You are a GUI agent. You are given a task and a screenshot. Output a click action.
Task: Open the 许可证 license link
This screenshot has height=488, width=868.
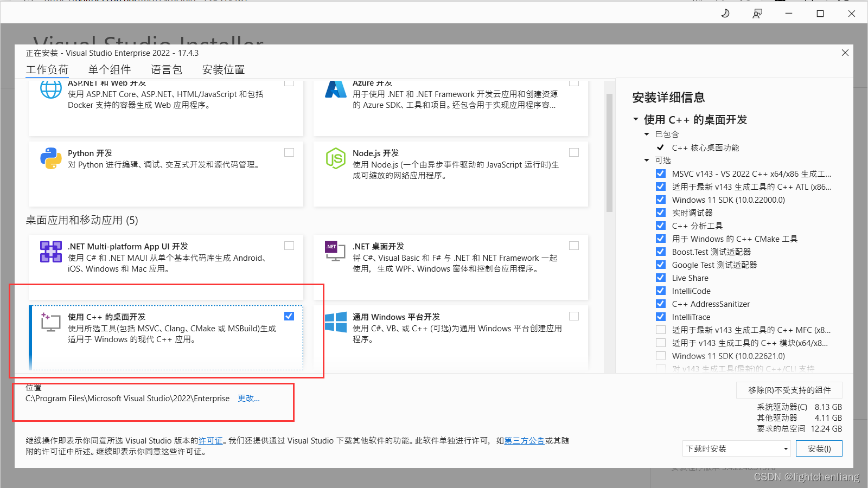[x=211, y=441]
